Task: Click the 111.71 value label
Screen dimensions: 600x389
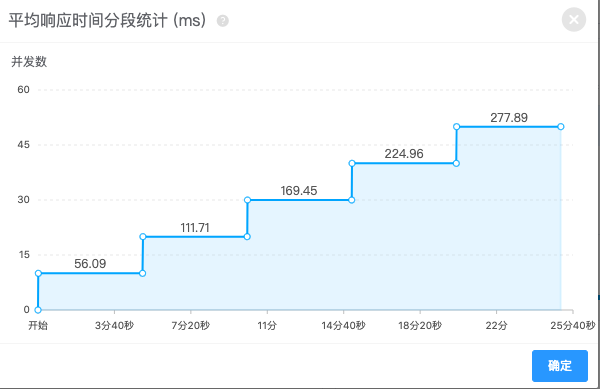Action: pos(195,228)
